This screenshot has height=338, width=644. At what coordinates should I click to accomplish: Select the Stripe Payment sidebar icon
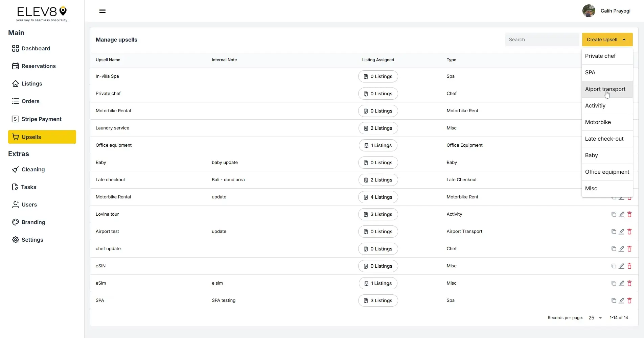point(15,119)
